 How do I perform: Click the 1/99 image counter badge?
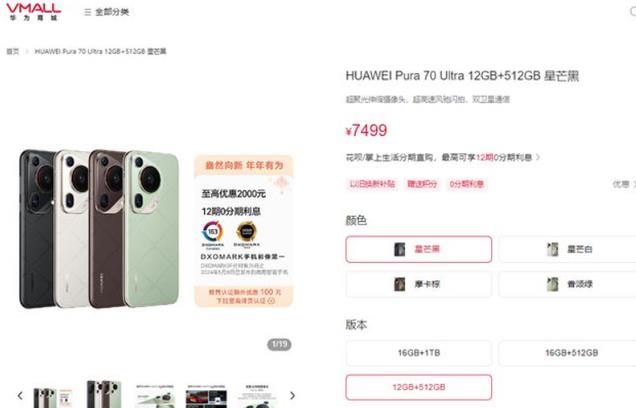pyautogui.click(x=279, y=345)
